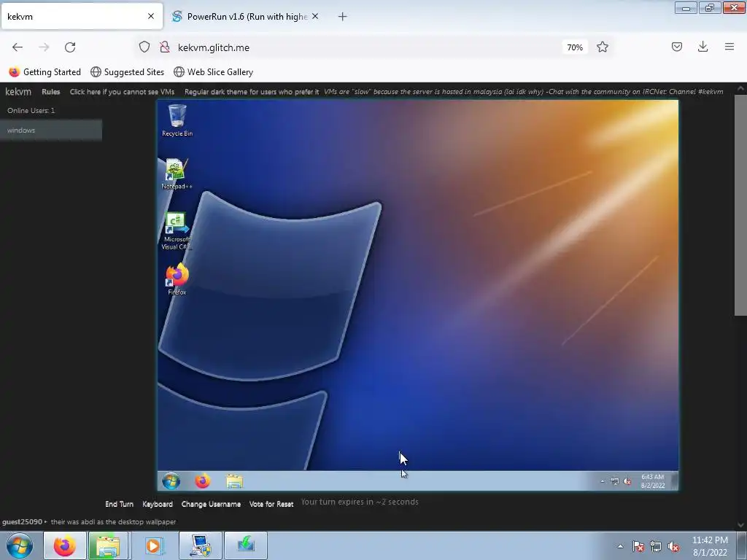The height and width of the screenshot is (560, 747).
Task: Open the Web Slice Gallery bookmark
Action: coord(214,72)
